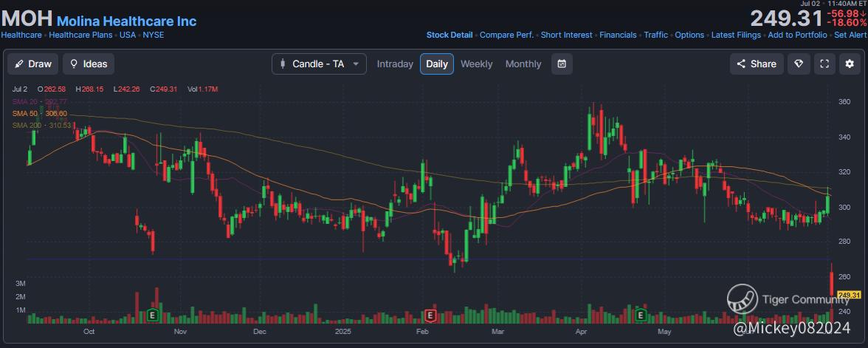
Task: Click the April earnings E marker
Action: [x=641, y=315]
